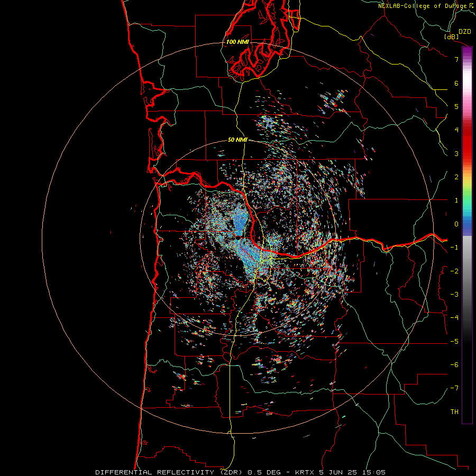Click the -3 dB tick label

point(454,295)
